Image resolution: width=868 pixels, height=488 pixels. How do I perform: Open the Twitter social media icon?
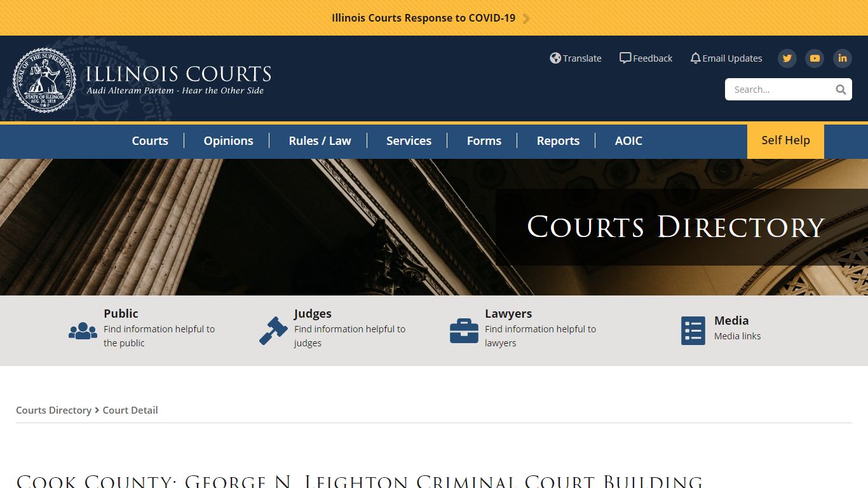(787, 58)
